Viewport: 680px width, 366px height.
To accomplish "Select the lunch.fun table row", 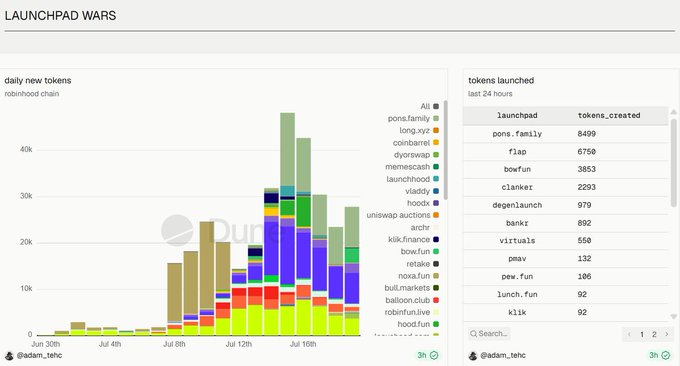I will 566,294.
